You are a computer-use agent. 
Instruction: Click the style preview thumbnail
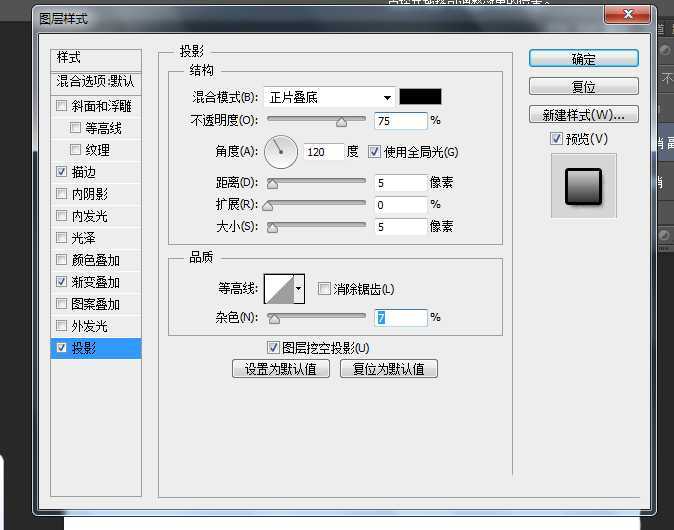click(583, 186)
